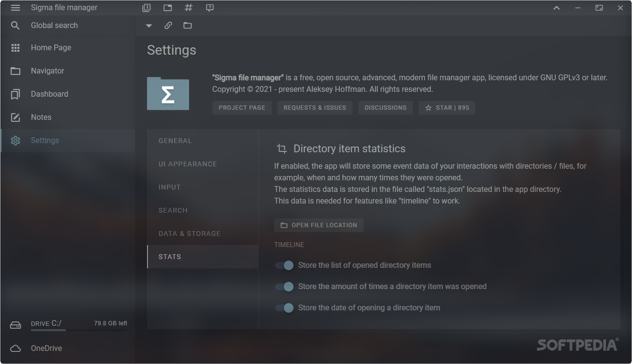
Task: Select the INPUT settings tab
Action: coord(203,187)
